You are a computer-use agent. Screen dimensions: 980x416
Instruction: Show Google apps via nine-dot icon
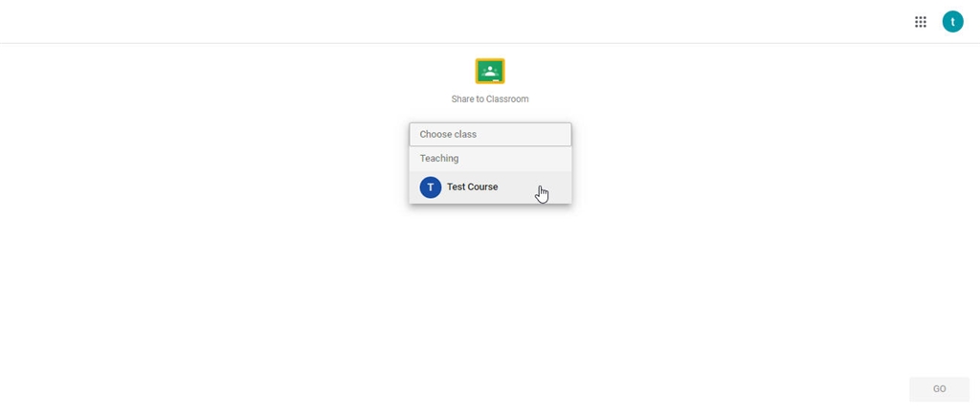click(920, 22)
